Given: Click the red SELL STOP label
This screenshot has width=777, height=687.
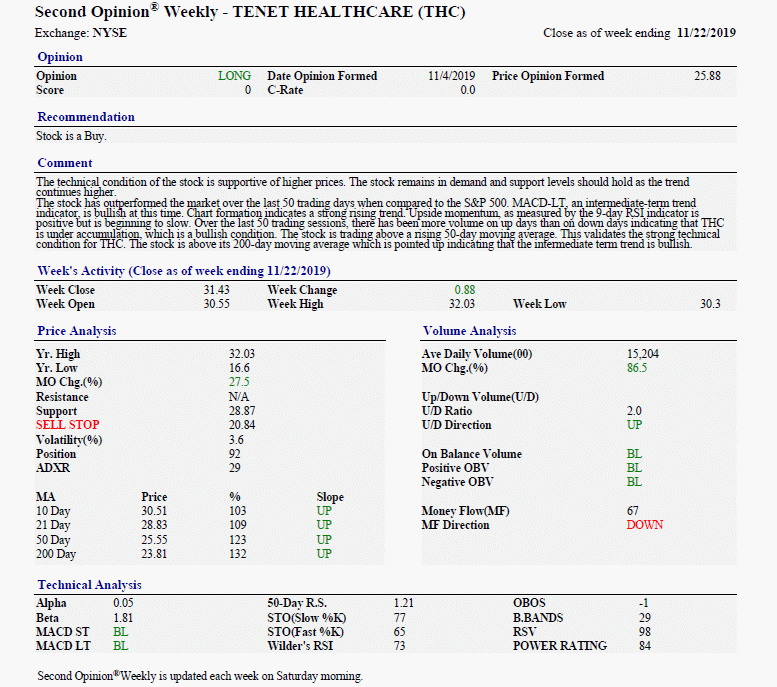Looking at the screenshot, I should pos(67,425).
